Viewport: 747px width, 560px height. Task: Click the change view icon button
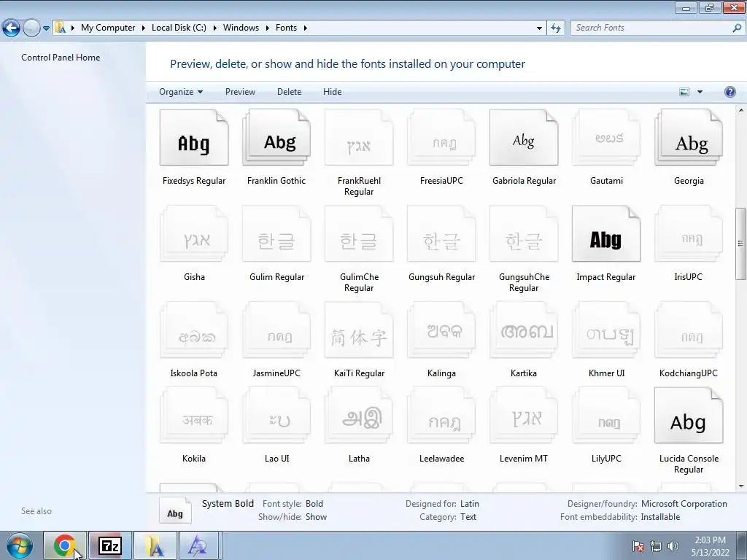click(684, 92)
